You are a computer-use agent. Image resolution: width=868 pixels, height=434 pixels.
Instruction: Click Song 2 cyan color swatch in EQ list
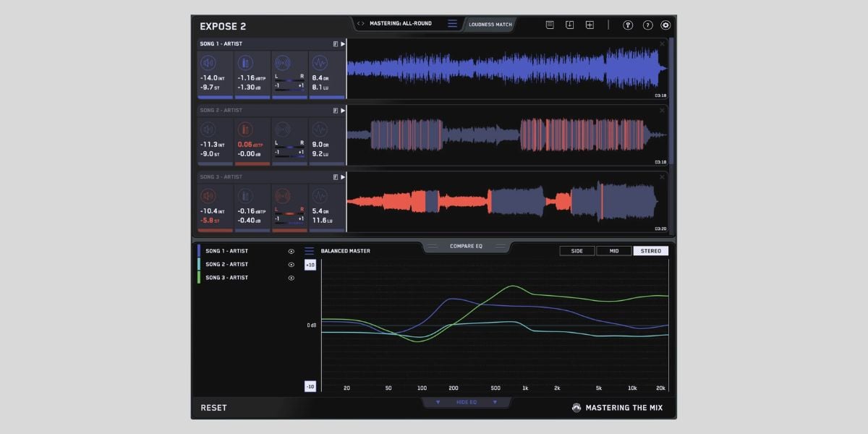click(x=199, y=264)
